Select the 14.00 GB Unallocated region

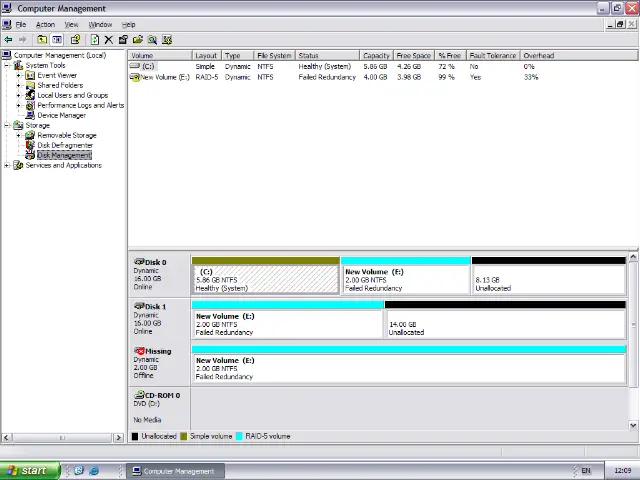[x=505, y=320]
